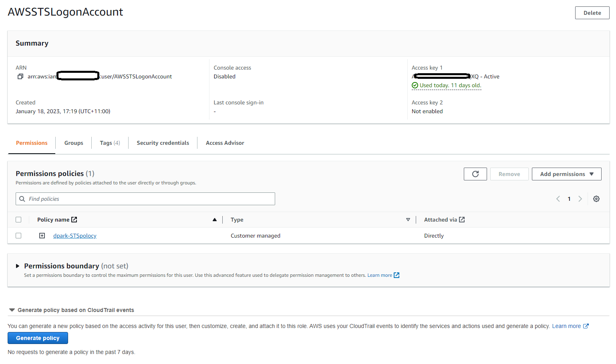Expand dpark-STSpolicy details with the plus icon
The height and width of the screenshot is (364, 616).
(x=42, y=236)
